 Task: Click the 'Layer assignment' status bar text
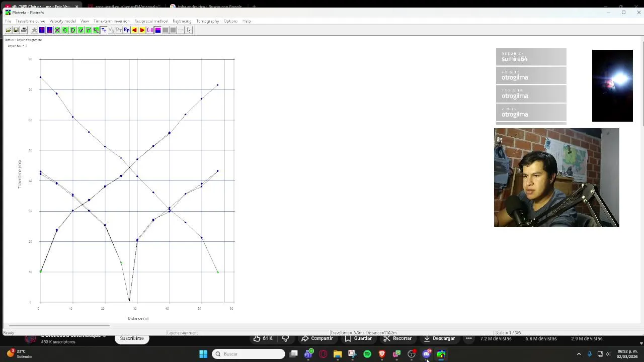182,333
